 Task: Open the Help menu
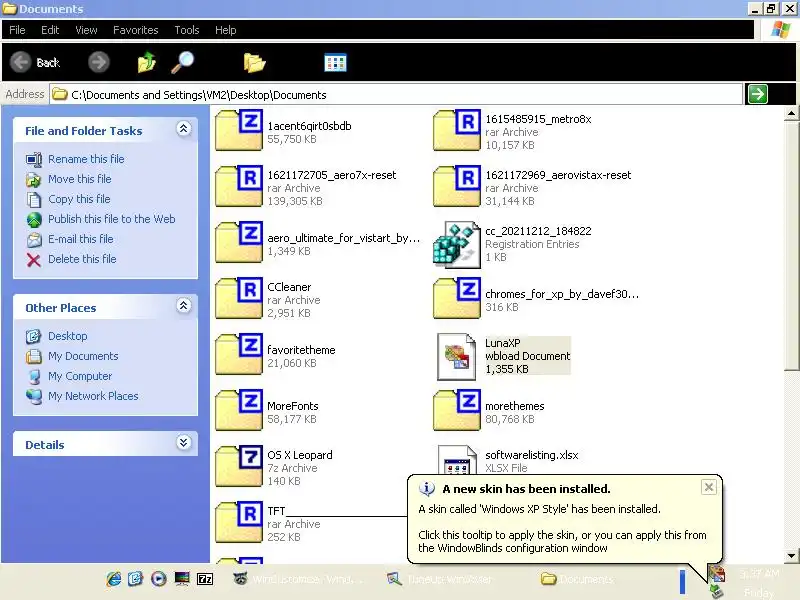(x=226, y=30)
